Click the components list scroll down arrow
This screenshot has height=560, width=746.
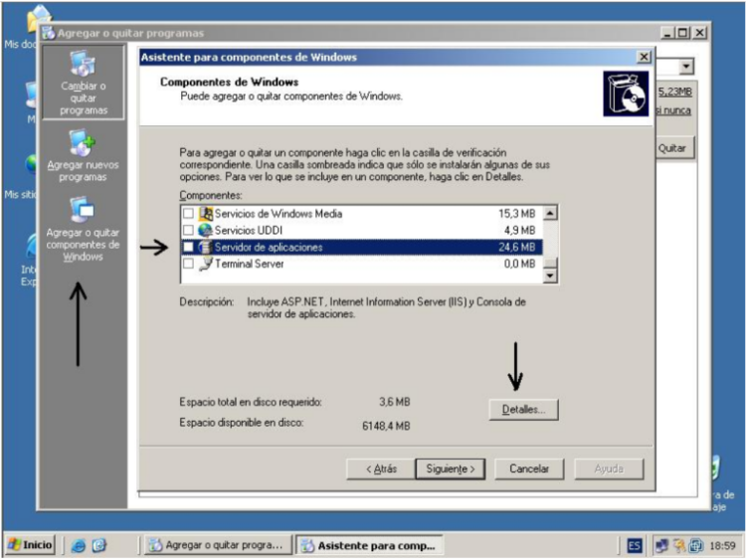(550, 276)
